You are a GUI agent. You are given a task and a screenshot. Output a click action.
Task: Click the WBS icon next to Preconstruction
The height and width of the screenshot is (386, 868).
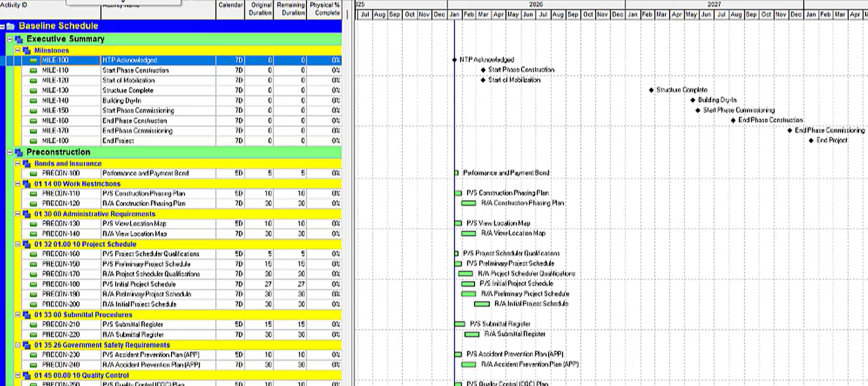(19, 153)
